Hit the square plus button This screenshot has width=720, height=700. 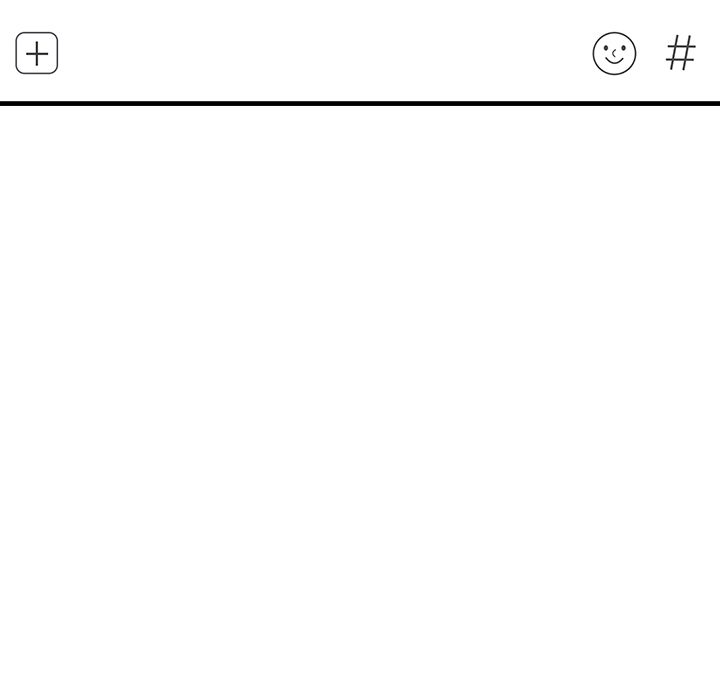[37, 53]
